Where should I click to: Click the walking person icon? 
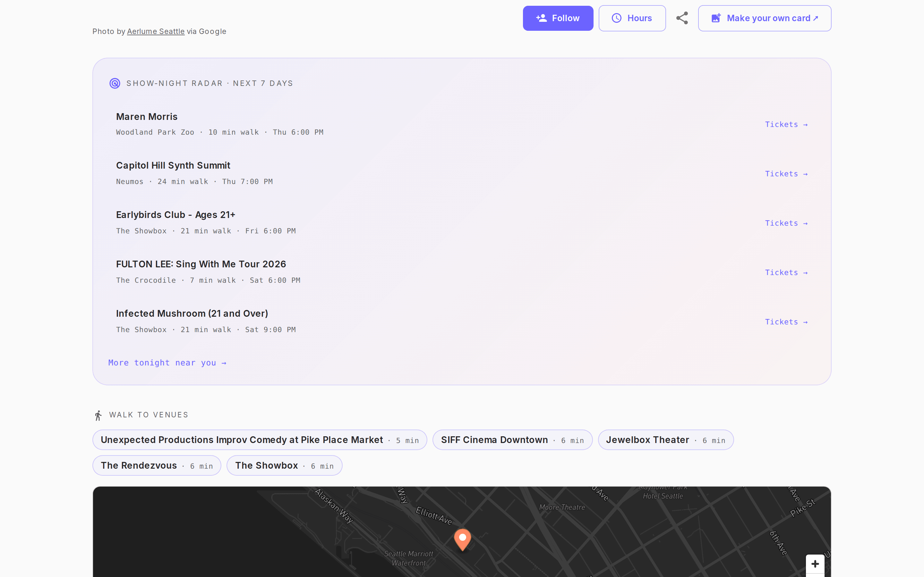[98, 415]
